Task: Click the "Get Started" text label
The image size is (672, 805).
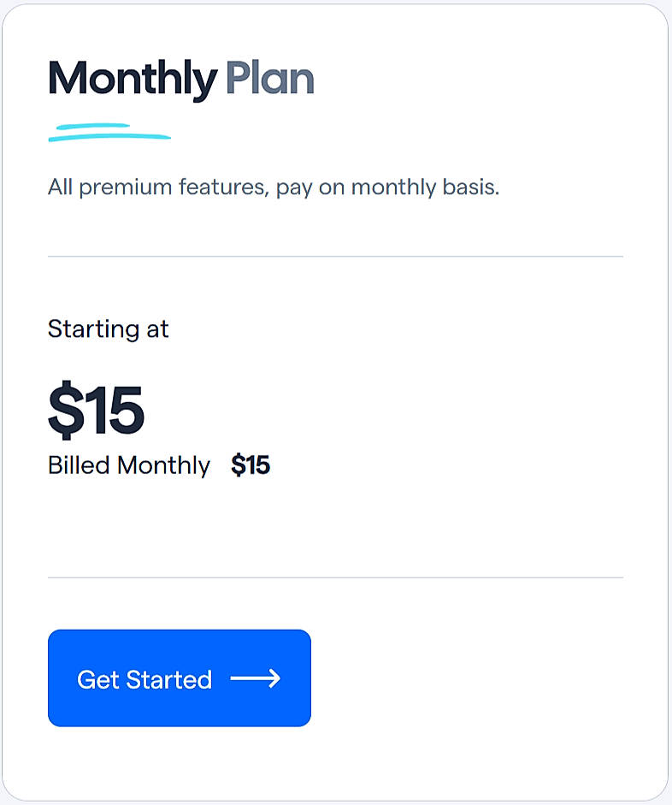Action: pos(144,679)
